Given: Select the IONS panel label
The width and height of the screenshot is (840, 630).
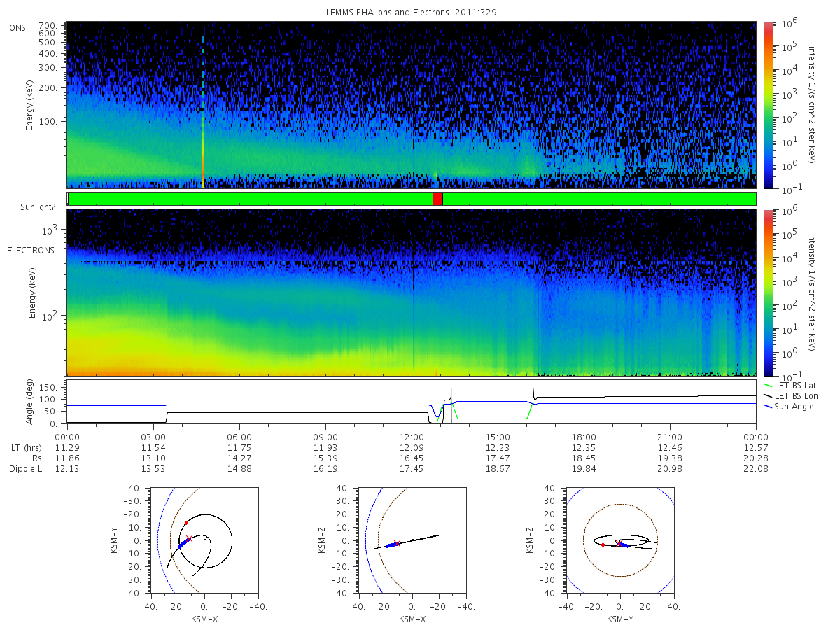Looking at the screenshot, I should point(17,28).
